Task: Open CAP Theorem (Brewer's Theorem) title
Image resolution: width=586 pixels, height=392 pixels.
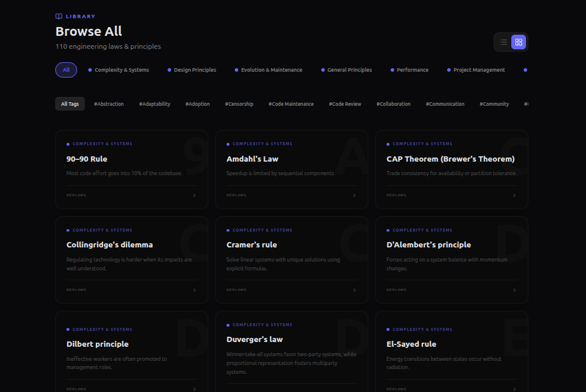Action: (450, 159)
